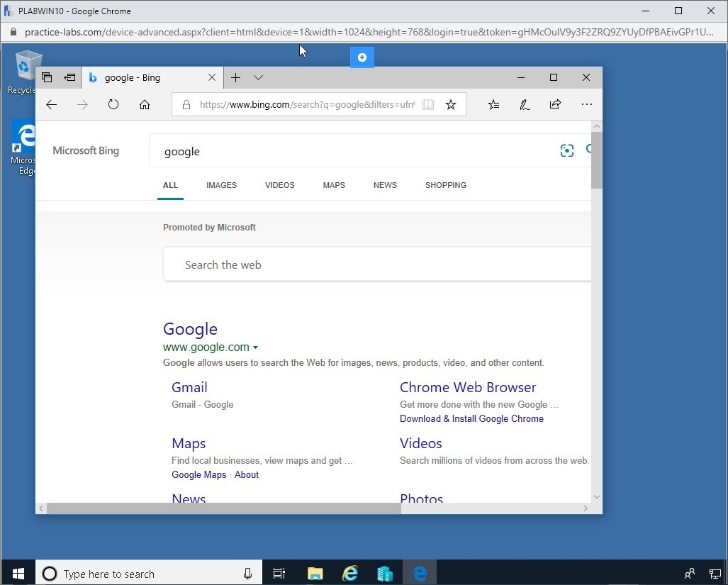Open Edge tabs you've set aside icon
Viewport: 728px width, 585px height.
(47, 77)
